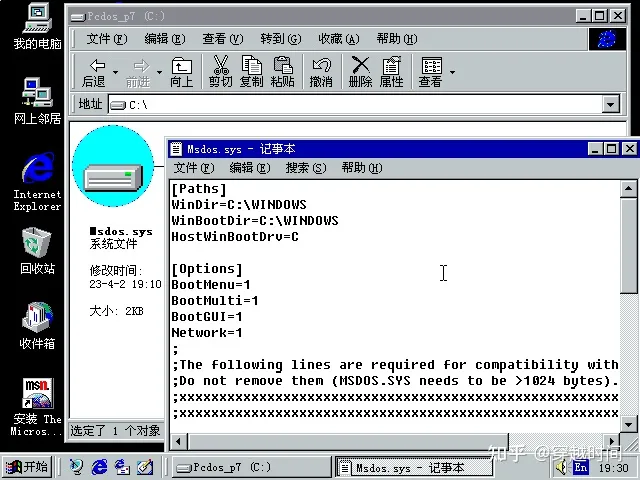This screenshot has width=640, height=480.
Task: Click the taskbar clock showing 19:30
Action: pyautogui.click(x=613, y=467)
